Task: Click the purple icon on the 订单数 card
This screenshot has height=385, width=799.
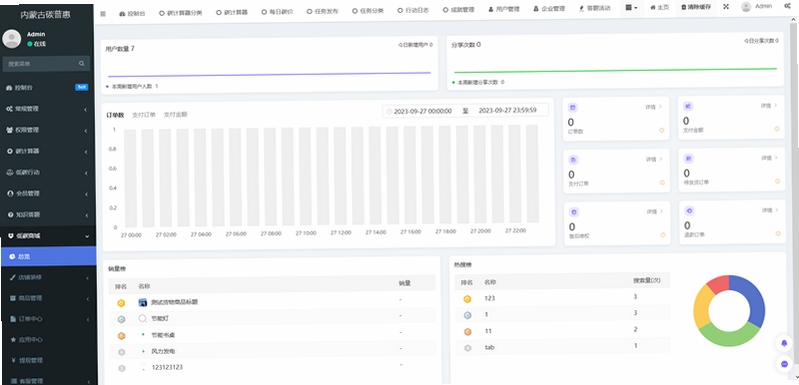Action: coord(573,107)
